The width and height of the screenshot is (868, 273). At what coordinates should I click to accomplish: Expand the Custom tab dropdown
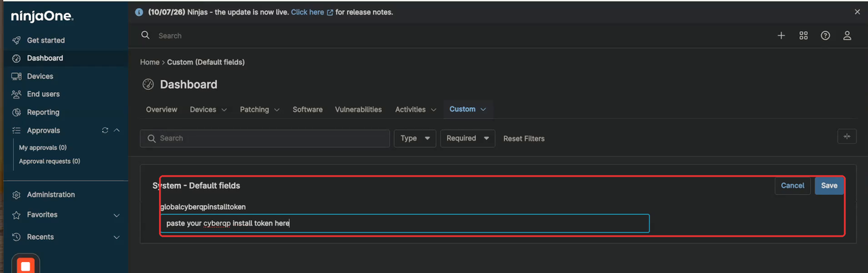point(483,110)
